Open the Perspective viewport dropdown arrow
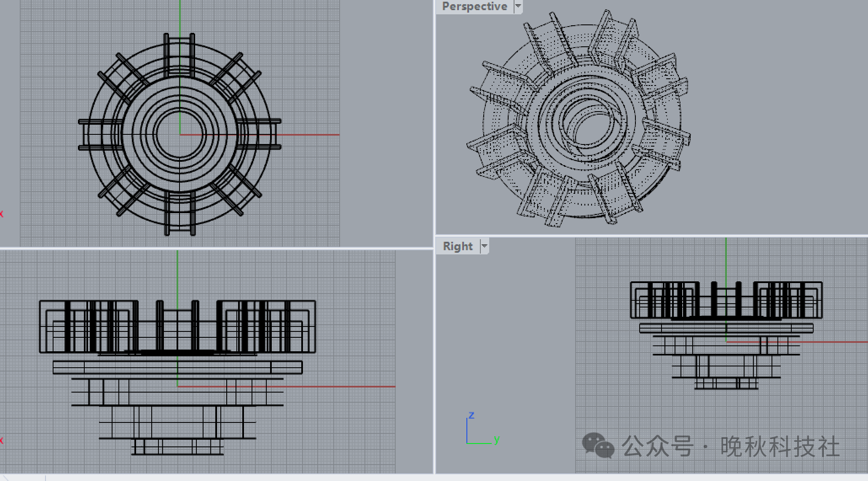Viewport: 868px width, 481px height. pyautogui.click(x=518, y=6)
